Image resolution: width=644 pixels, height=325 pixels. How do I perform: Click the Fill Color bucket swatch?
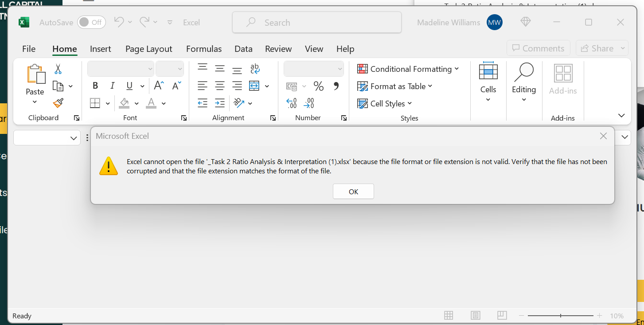click(125, 103)
